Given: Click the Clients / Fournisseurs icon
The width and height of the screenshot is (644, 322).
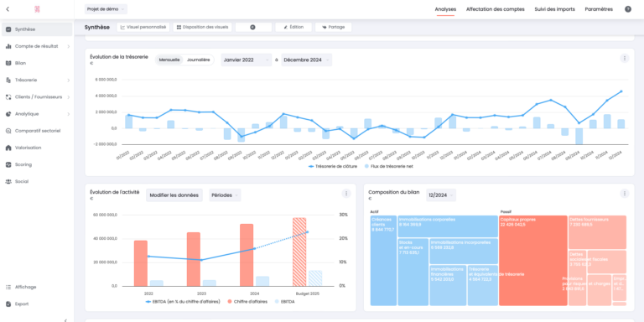Looking at the screenshot, I should [8, 97].
